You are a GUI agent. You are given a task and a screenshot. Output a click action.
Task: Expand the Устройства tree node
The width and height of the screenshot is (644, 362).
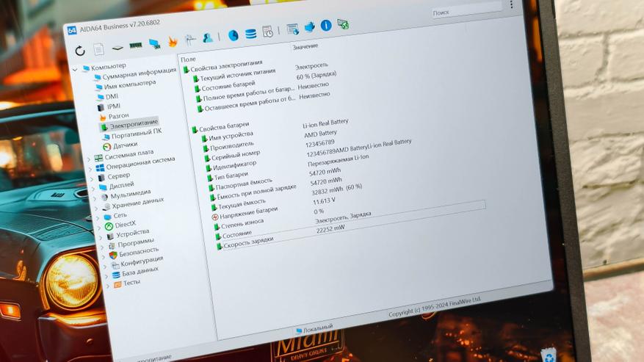pyautogui.click(x=101, y=237)
